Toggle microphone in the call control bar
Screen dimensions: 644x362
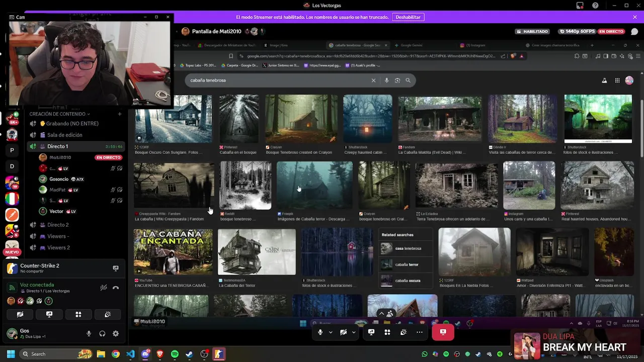pyautogui.click(x=320, y=332)
